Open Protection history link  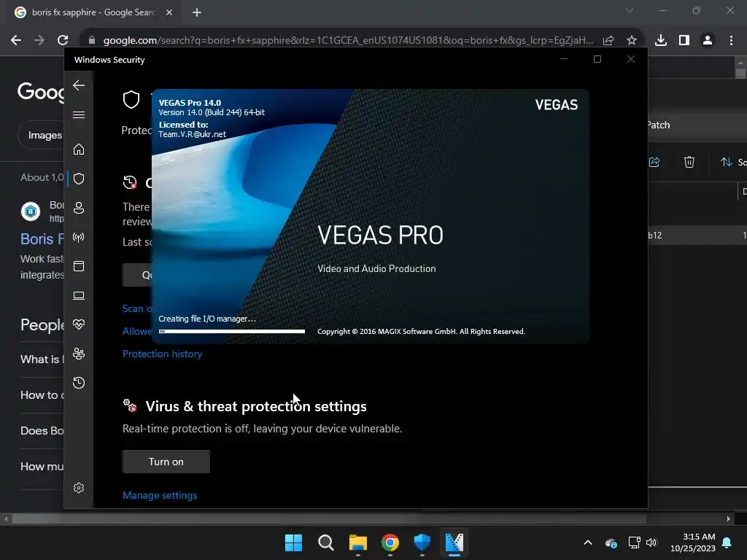click(x=163, y=354)
